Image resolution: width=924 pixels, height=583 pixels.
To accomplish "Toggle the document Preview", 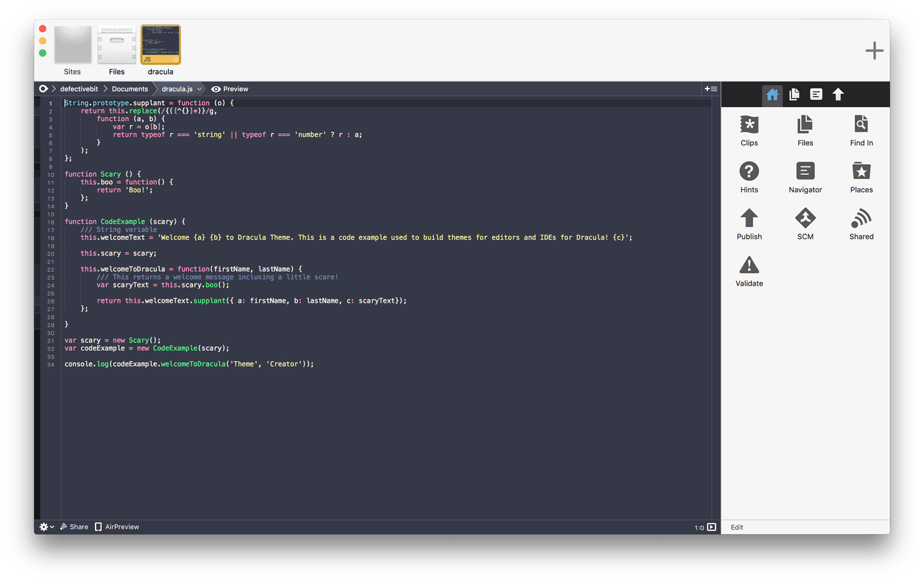I will pos(229,89).
